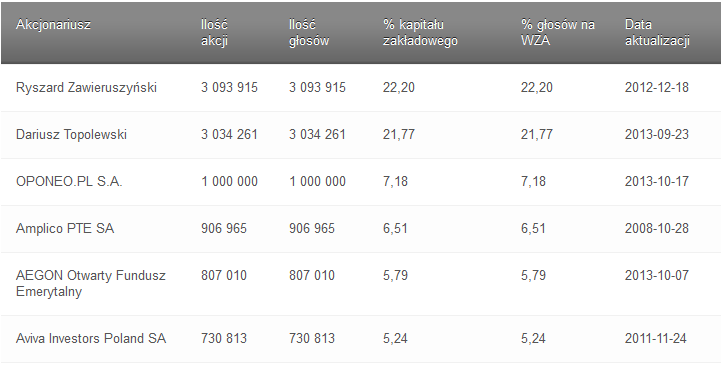
Task: Click the % kapitału zakładowego header
Action: pyautogui.click(x=420, y=33)
